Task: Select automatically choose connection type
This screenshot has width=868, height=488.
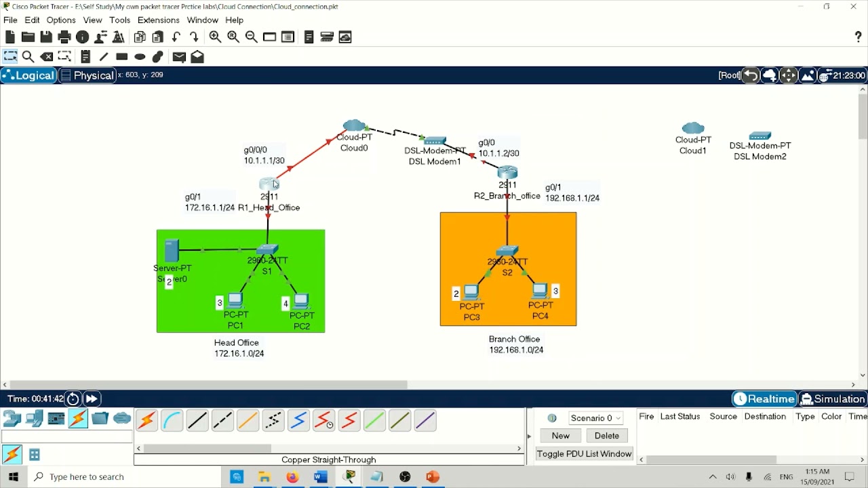Action: click(146, 421)
